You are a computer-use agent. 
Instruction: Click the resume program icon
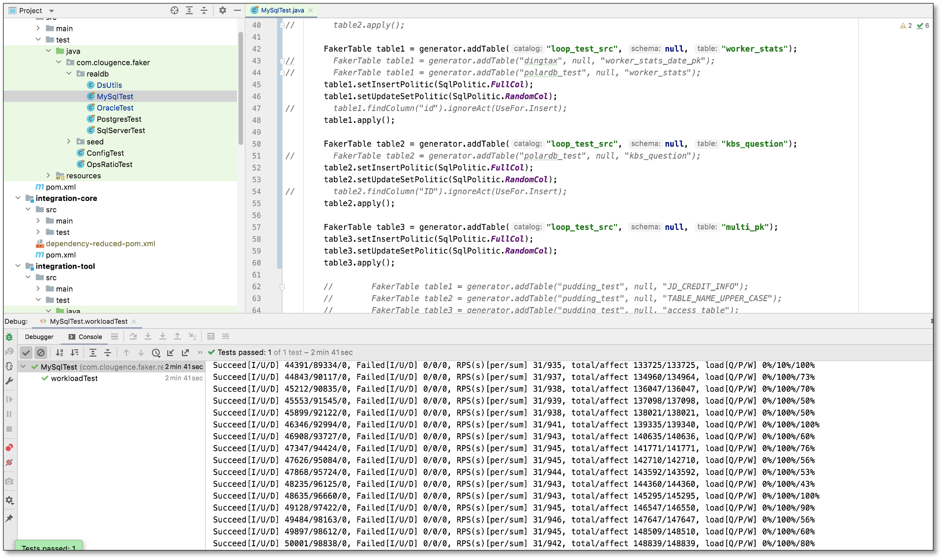[9, 399]
